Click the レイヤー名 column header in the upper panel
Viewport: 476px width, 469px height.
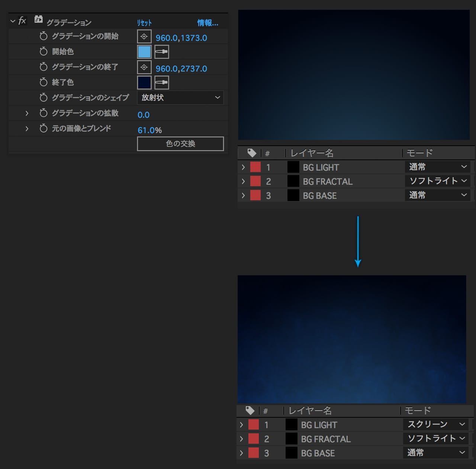[x=312, y=153]
